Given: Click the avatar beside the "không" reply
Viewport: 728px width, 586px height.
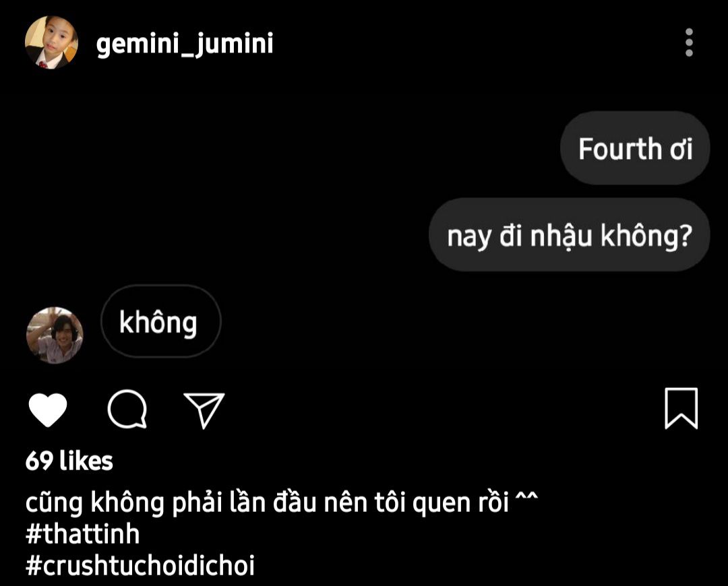Looking at the screenshot, I should pos(55,335).
